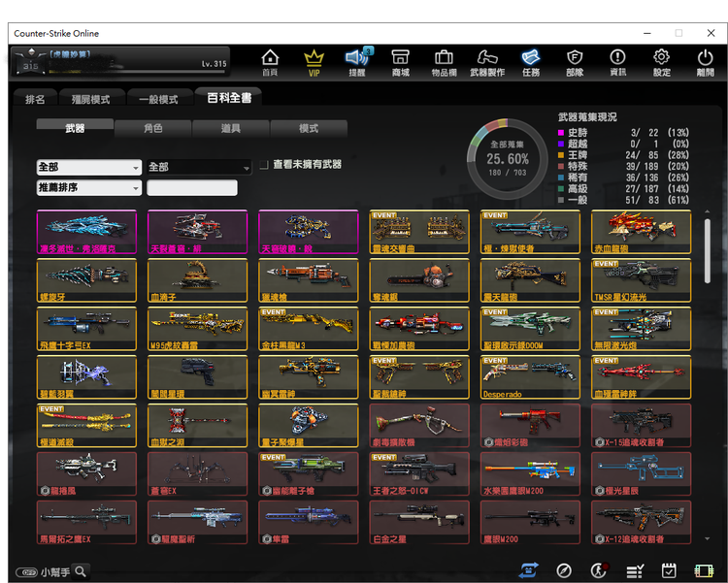The height and width of the screenshot is (583, 728).
Task: Open the second dark 全部 dropdown
Action: point(200,167)
